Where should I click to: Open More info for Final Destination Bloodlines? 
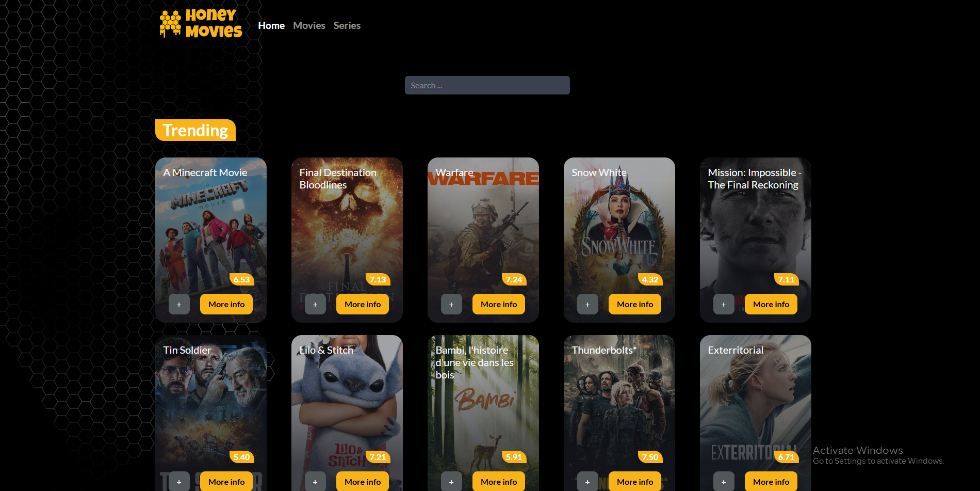coord(363,304)
